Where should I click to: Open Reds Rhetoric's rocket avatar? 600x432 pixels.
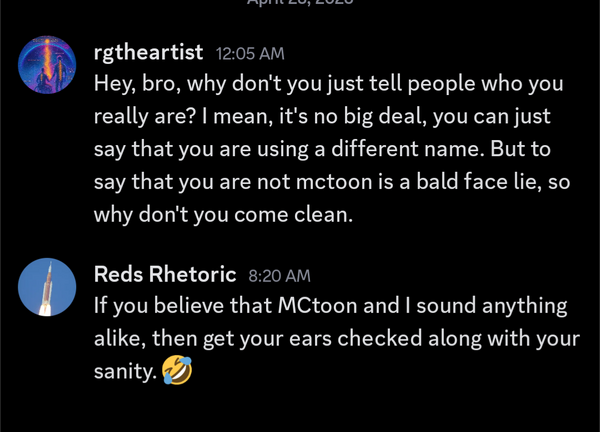pyautogui.click(x=47, y=287)
